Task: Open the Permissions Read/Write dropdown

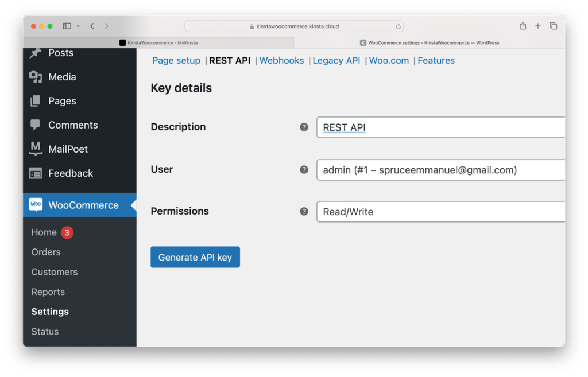Action: [440, 212]
